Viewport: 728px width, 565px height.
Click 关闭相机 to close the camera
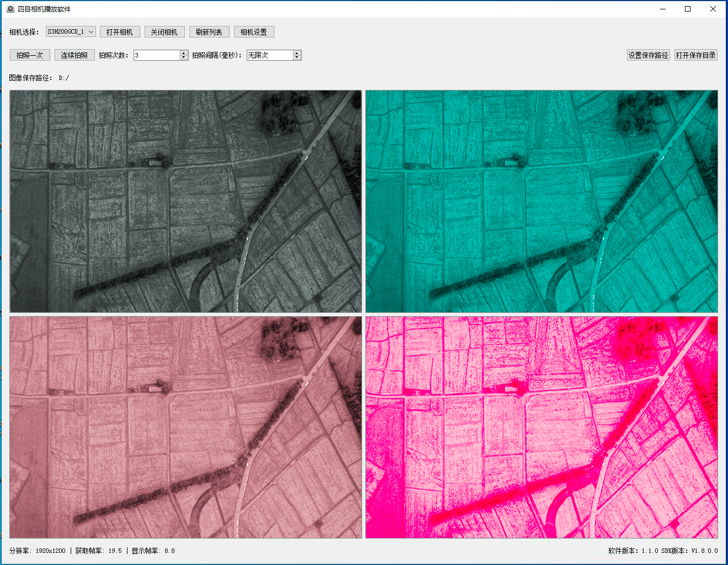coord(164,31)
